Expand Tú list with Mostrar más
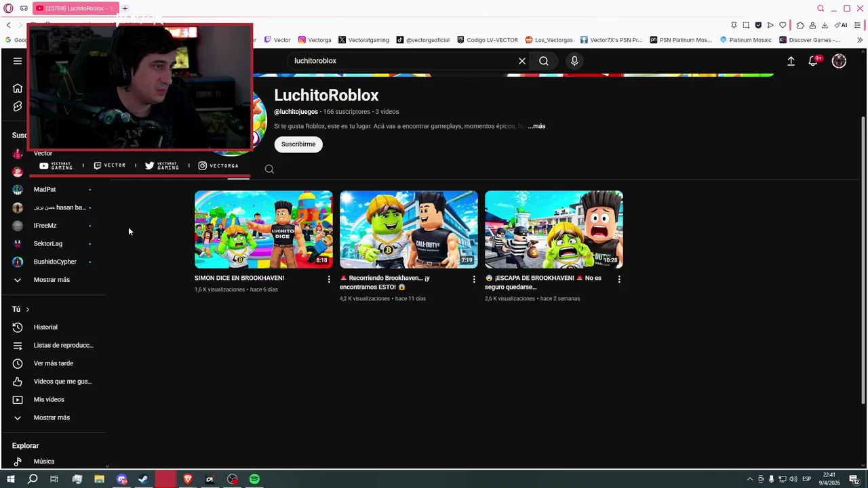 coord(53,418)
